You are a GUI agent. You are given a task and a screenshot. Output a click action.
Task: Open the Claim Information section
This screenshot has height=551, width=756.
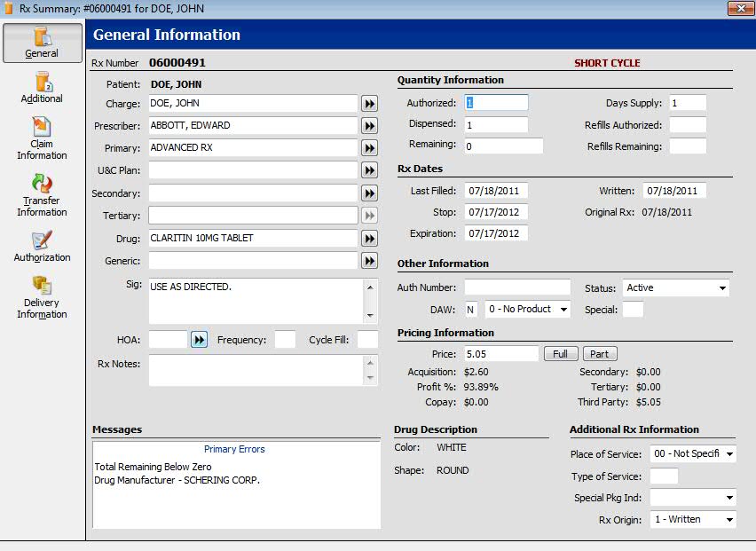coord(42,138)
